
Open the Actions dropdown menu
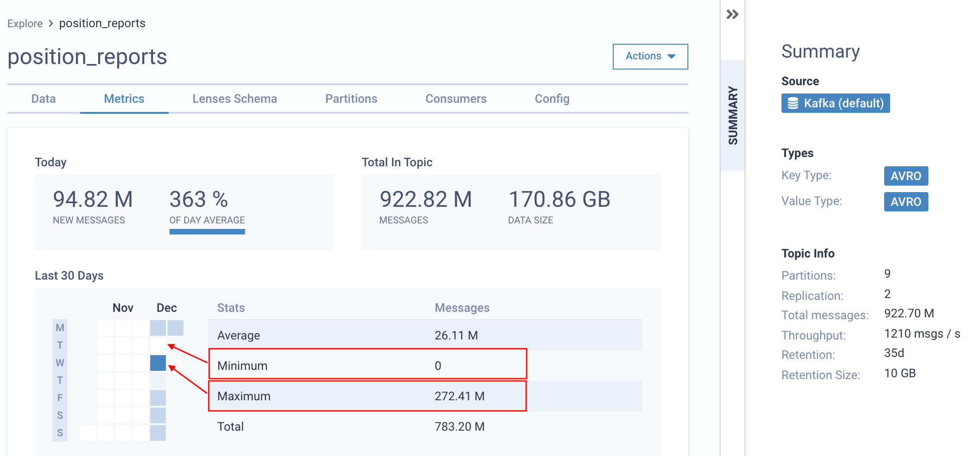click(x=650, y=56)
